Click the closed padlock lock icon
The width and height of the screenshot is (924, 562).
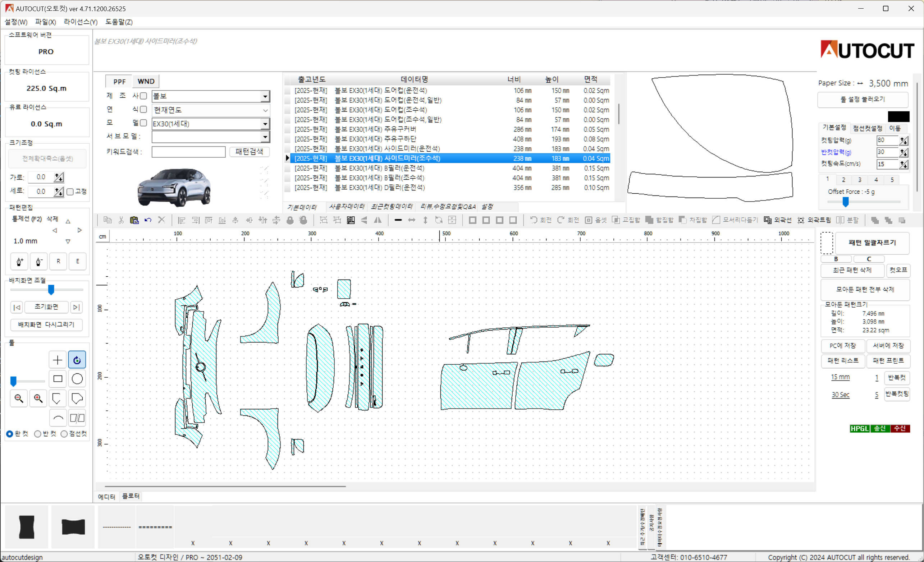click(290, 220)
